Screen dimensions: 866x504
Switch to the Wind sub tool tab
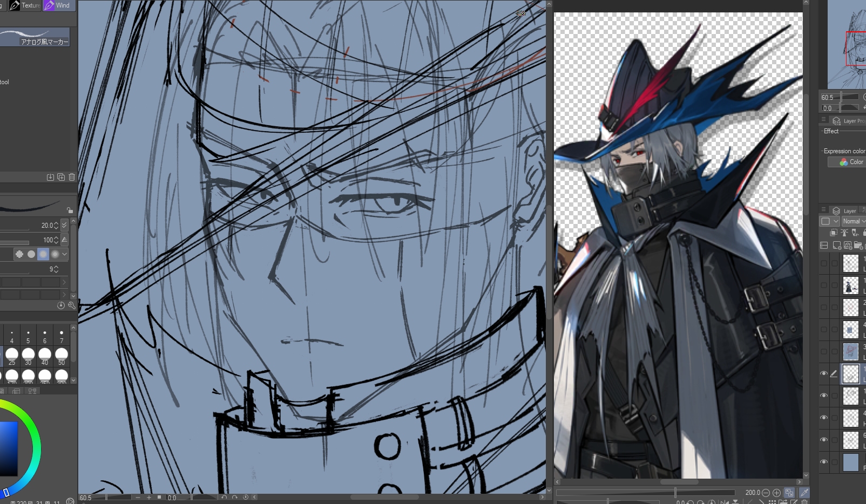[59, 5]
